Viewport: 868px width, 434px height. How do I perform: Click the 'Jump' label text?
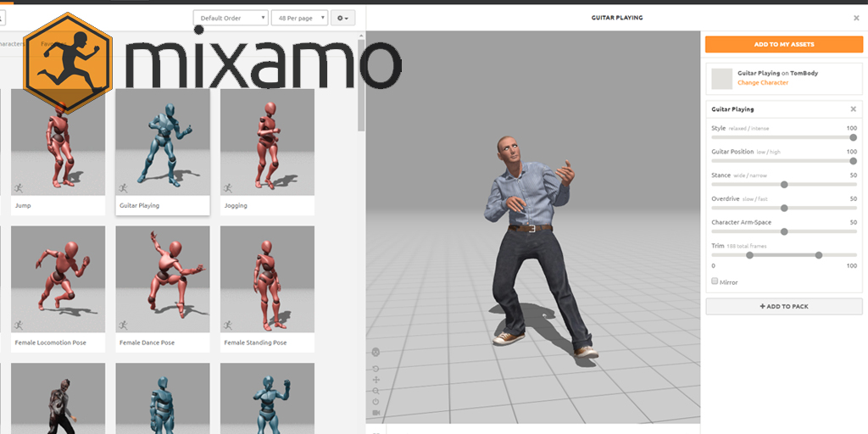click(x=23, y=205)
